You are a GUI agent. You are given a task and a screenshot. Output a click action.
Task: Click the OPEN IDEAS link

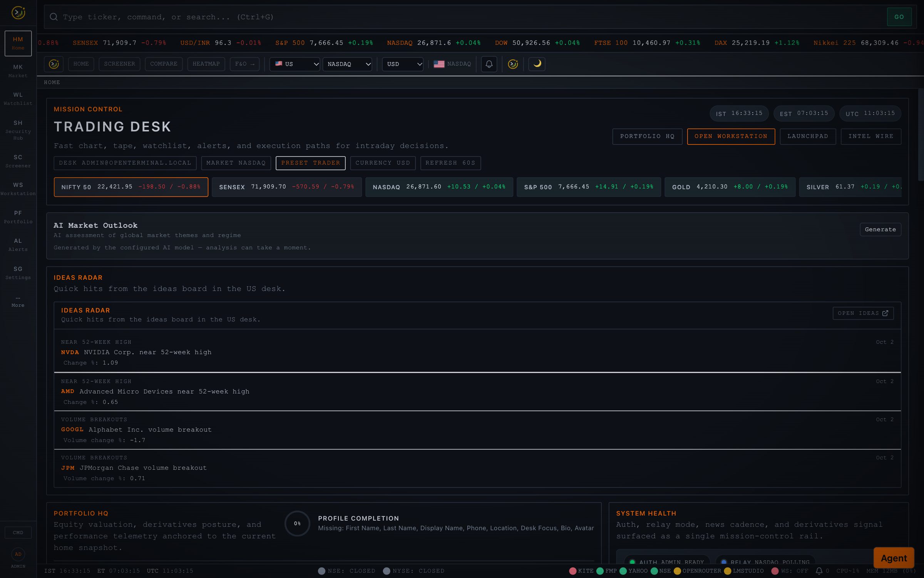pyautogui.click(x=863, y=313)
